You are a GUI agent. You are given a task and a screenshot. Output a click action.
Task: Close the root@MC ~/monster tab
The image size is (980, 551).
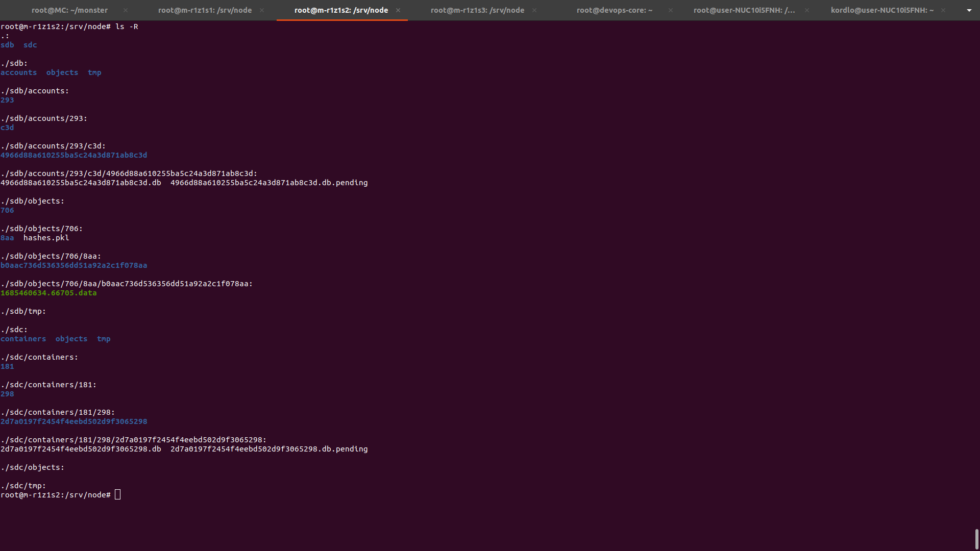click(126, 10)
